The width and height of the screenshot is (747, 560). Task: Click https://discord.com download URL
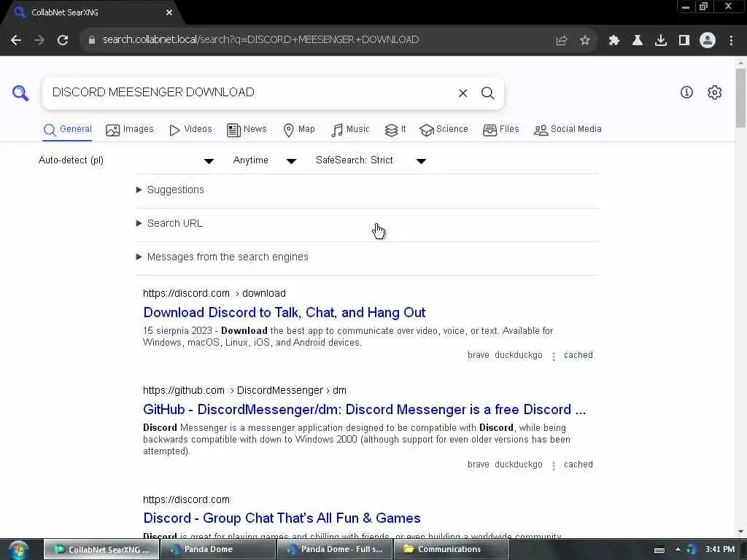click(x=214, y=293)
